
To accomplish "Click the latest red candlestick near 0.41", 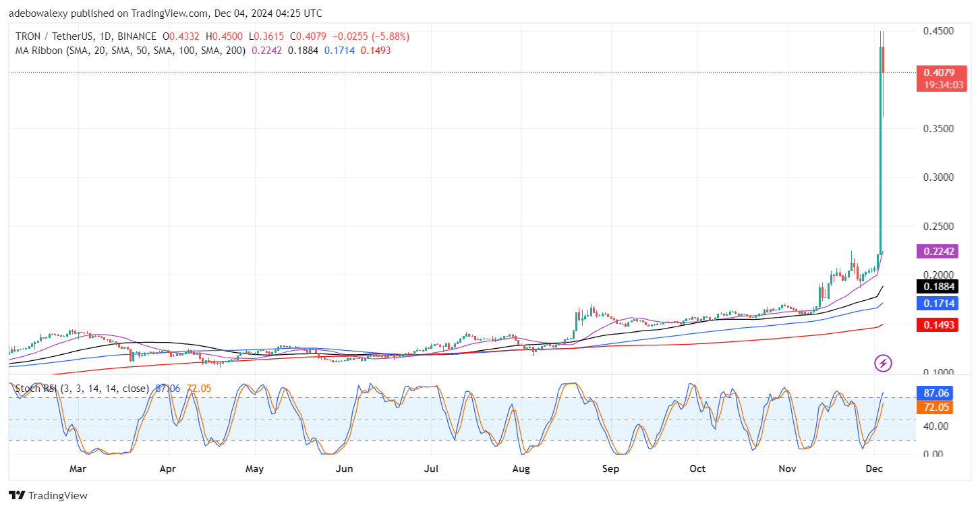I will tap(884, 59).
